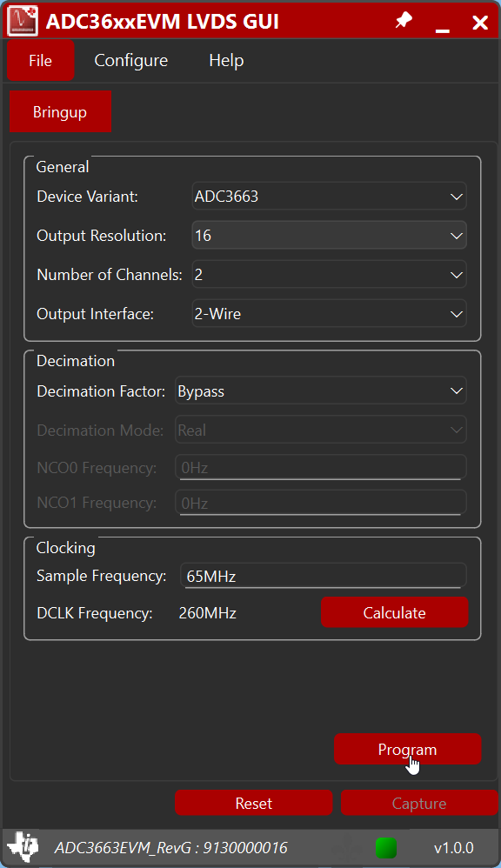Edit the Sample Frequency 65MHz field
The width and height of the screenshot is (501, 868).
click(x=323, y=575)
